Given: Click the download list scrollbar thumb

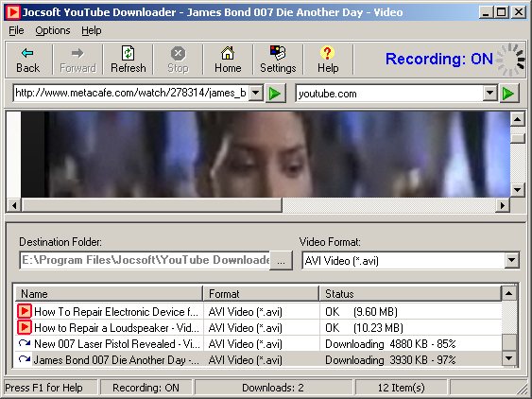Looking at the screenshot, I should point(509,342).
